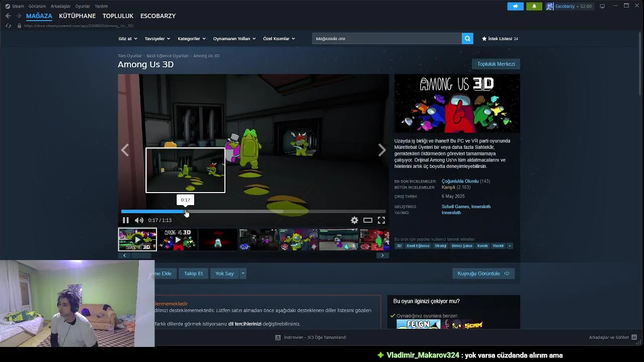This screenshot has width=644, height=362.
Task: Show the next media with right arrow
Action: point(382,150)
